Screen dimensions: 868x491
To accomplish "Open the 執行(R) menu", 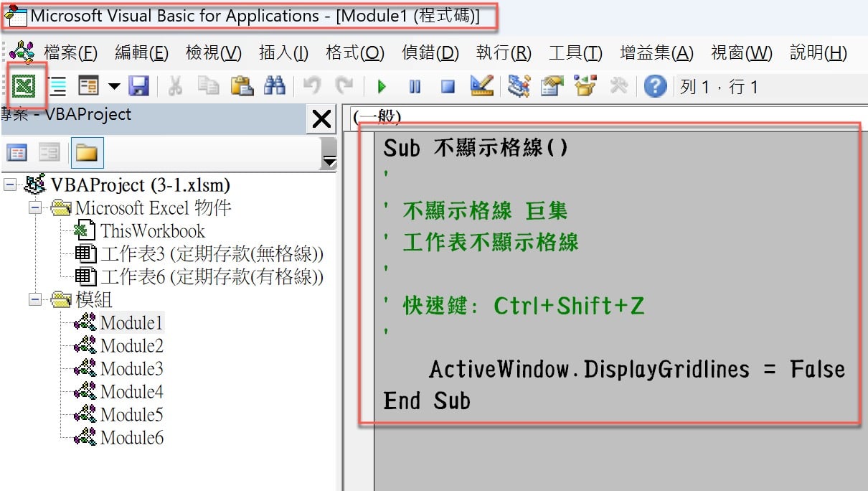I will click(x=504, y=53).
